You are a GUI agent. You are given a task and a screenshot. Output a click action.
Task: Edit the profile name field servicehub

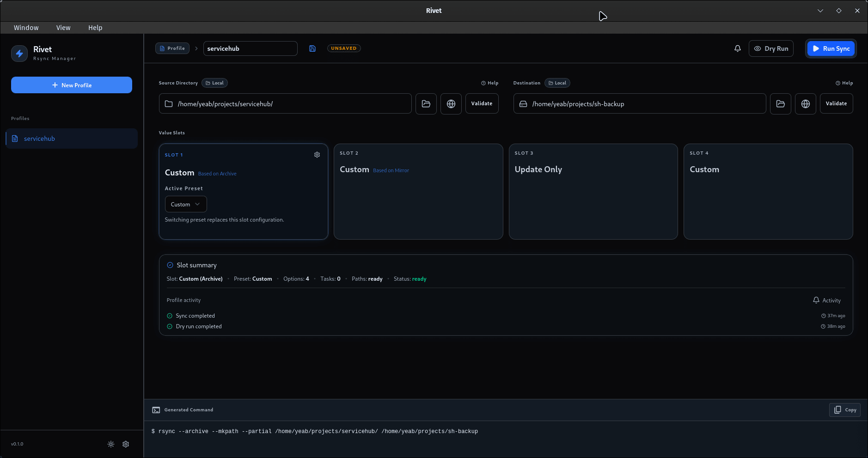(251, 48)
